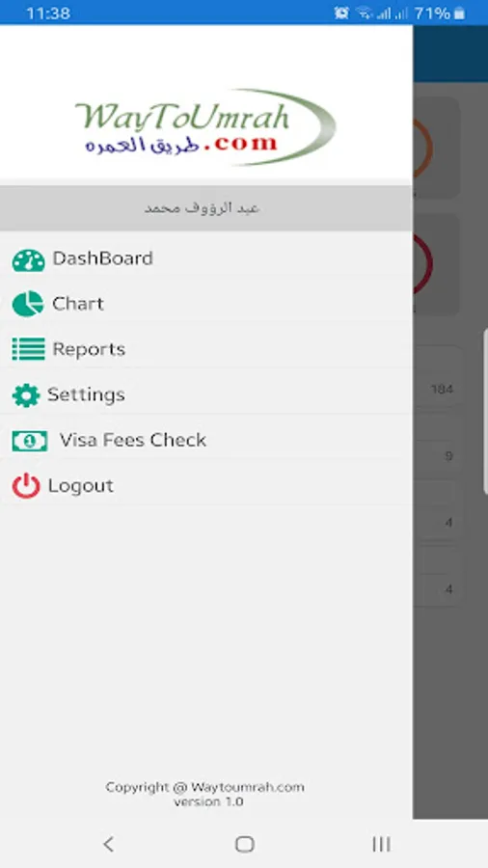Tap the Chart pie icon

(28, 304)
